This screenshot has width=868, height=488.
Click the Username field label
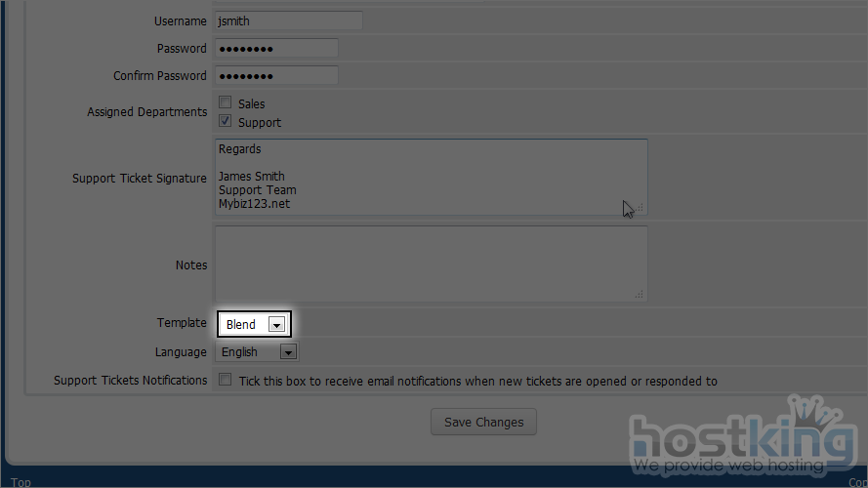[181, 20]
